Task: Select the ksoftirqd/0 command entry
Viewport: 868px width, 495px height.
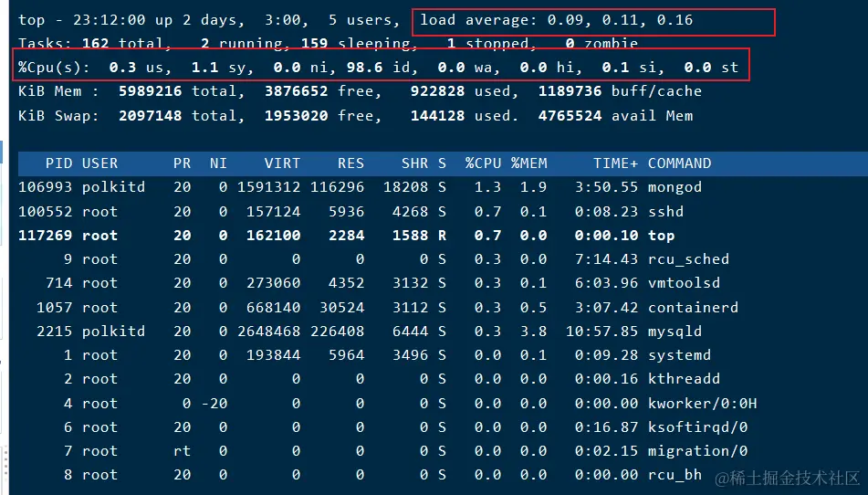Action: point(697,427)
